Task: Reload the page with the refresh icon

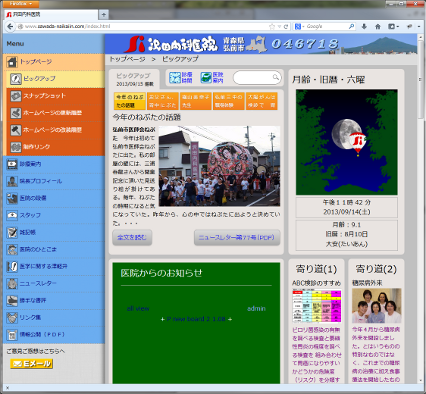Action: coord(286,26)
